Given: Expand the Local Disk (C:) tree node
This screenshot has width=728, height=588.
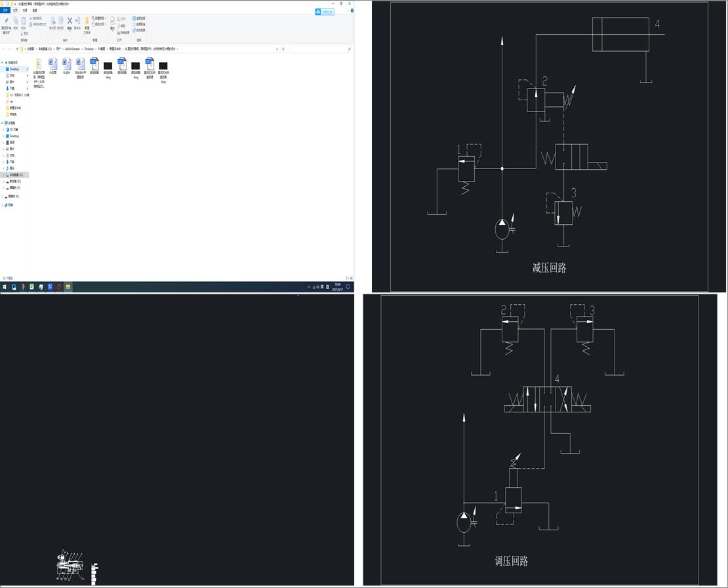Looking at the screenshot, I should click(x=4, y=175).
